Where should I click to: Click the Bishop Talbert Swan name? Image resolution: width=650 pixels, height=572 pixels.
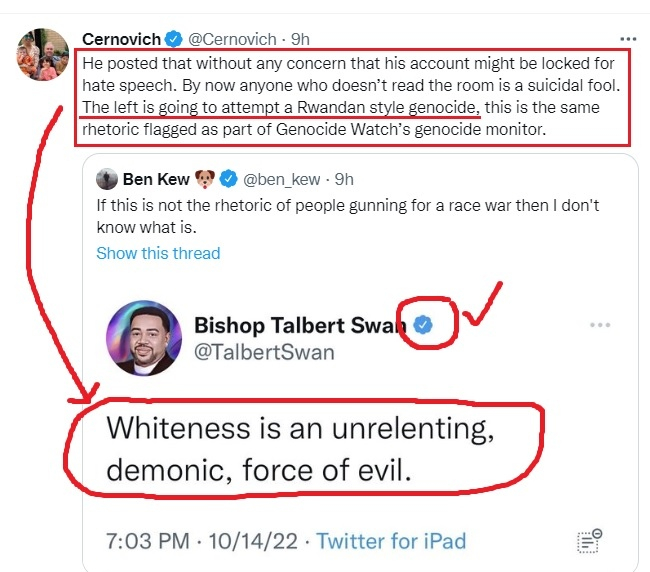click(298, 325)
